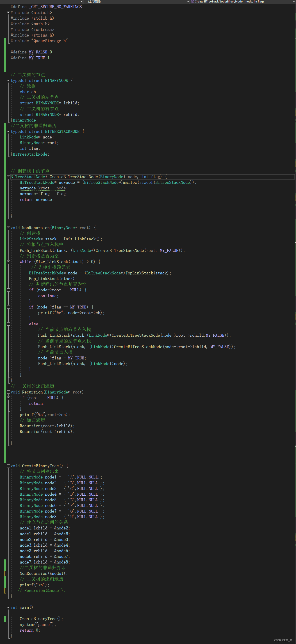Click the #include <iostream> line

[x=32, y=30]
